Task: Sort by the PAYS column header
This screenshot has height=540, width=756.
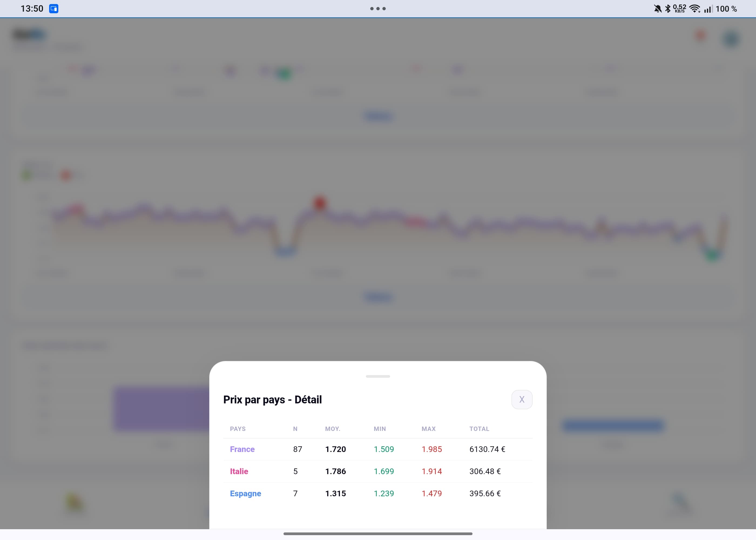Action: pos(238,428)
